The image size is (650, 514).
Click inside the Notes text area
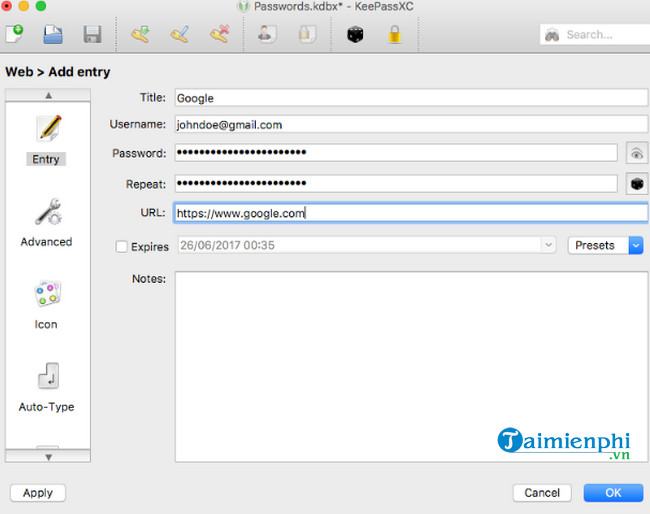(410, 365)
